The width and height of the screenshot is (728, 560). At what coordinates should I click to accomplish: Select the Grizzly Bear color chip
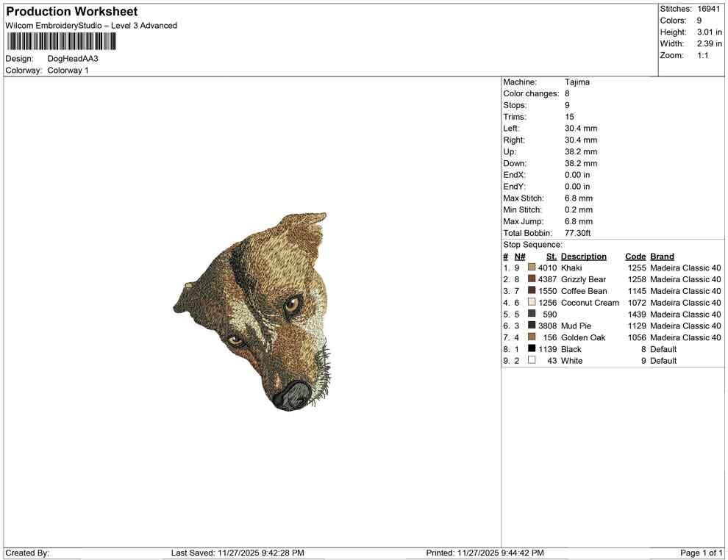click(x=532, y=279)
